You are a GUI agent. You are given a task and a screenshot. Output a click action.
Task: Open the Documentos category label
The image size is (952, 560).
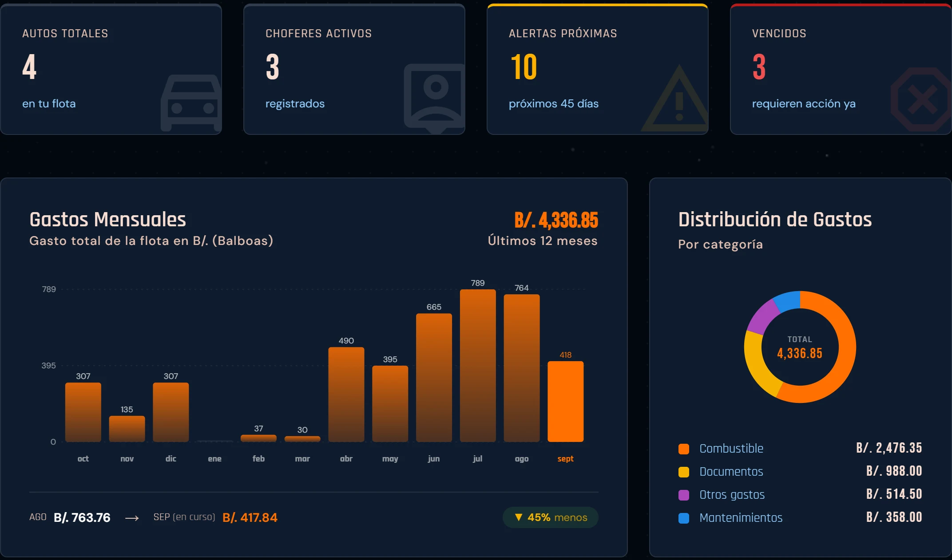point(731,472)
